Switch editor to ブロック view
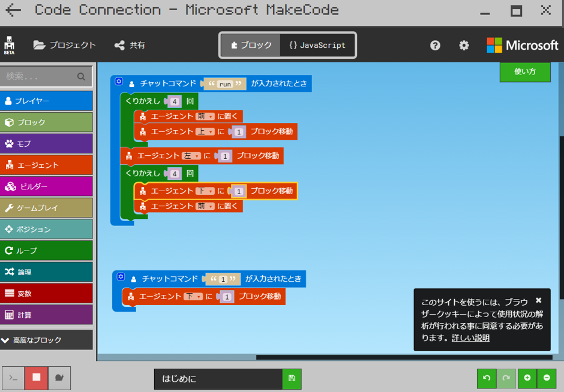The width and height of the screenshot is (564, 392). pyautogui.click(x=251, y=45)
